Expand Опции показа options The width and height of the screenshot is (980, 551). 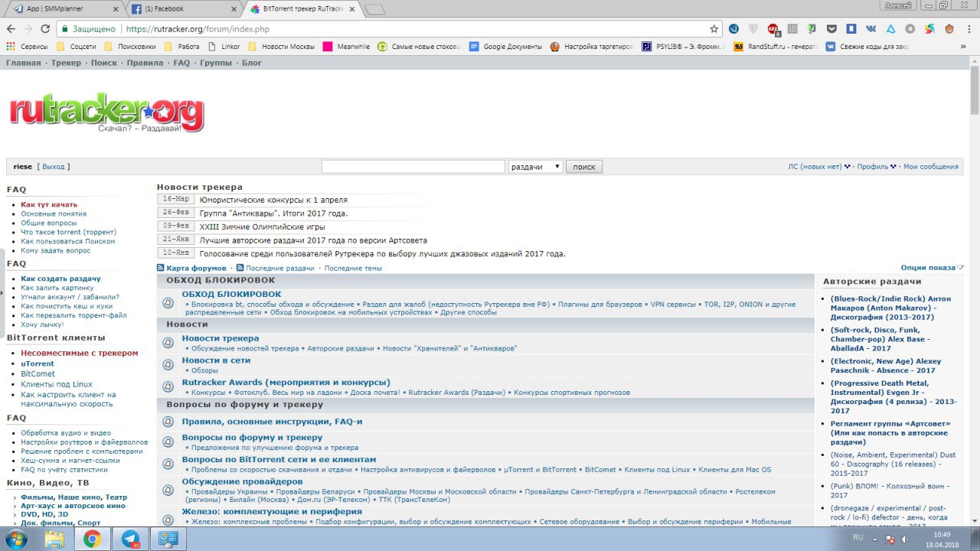pyautogui.click(x=932, y=267)
